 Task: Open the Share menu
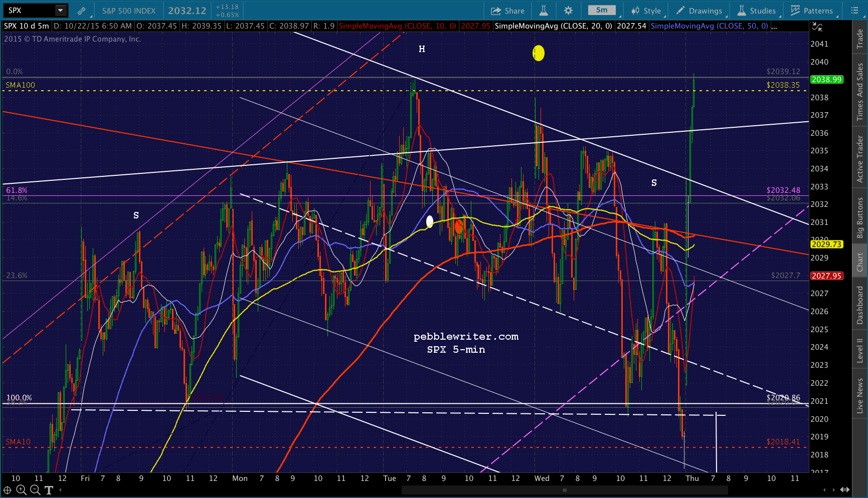(x=507, y=11)
